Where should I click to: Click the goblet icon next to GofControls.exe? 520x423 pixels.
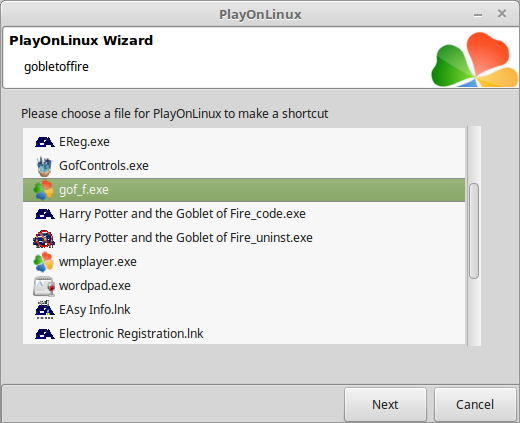44,166
